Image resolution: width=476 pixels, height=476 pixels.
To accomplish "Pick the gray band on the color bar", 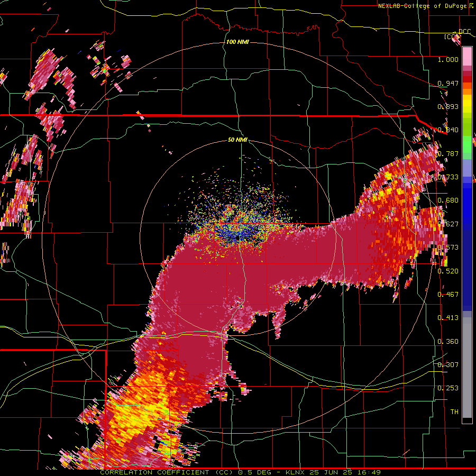I will 467,368.
